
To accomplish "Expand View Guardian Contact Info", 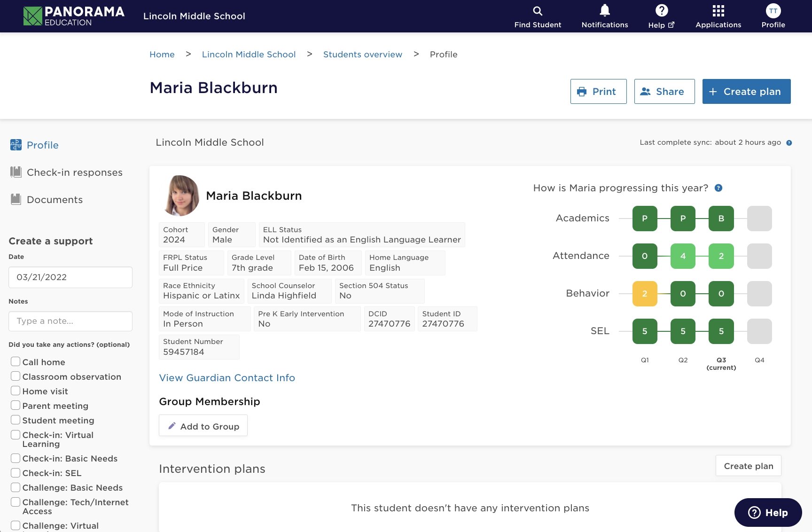I will click(227, 378).
